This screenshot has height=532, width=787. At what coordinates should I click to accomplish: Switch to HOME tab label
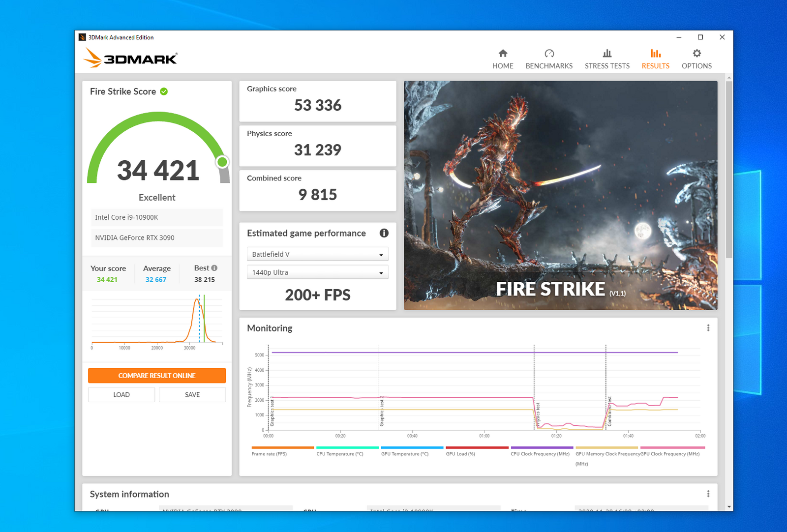click(x=503, y=66)
